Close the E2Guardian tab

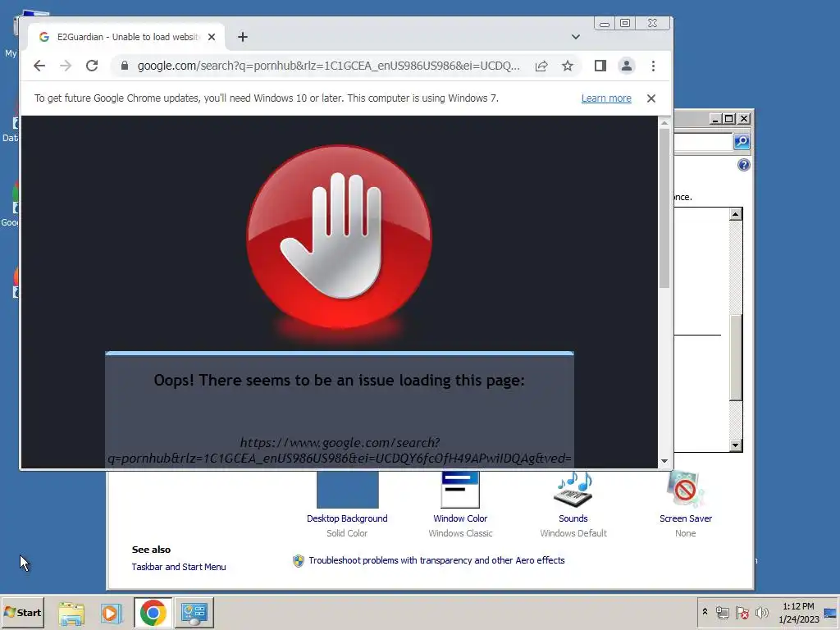pos(212,37)
